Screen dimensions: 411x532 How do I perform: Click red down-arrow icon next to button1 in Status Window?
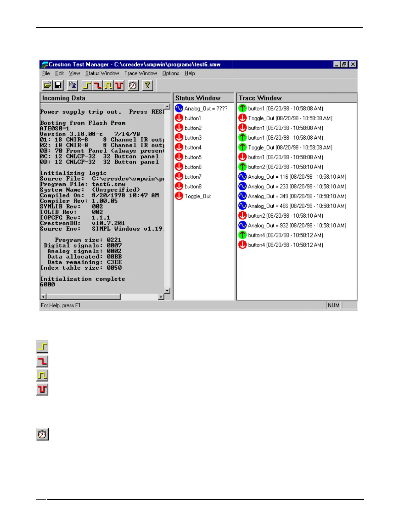coord(179,118)
